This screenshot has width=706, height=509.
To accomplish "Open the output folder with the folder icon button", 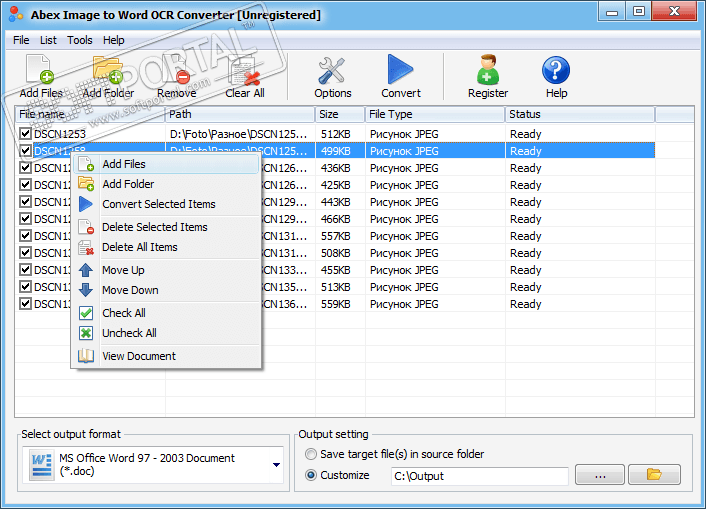I will point(654,475).
